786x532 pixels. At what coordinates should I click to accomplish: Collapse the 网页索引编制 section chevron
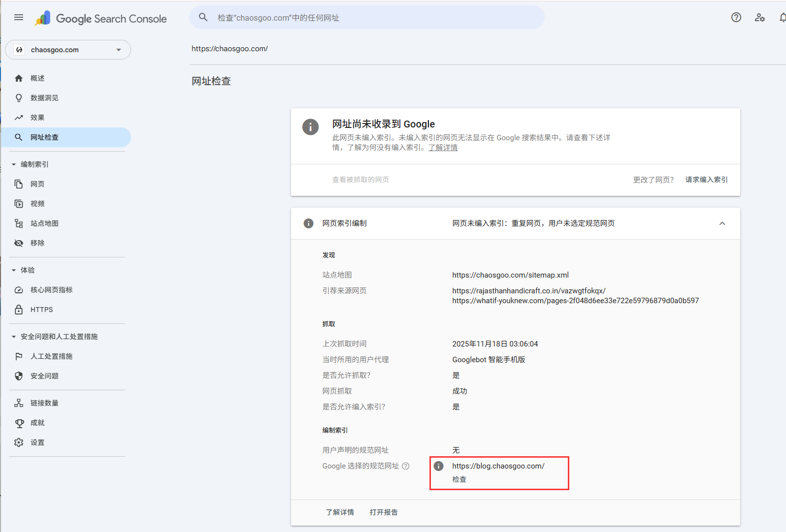(722, 223)
